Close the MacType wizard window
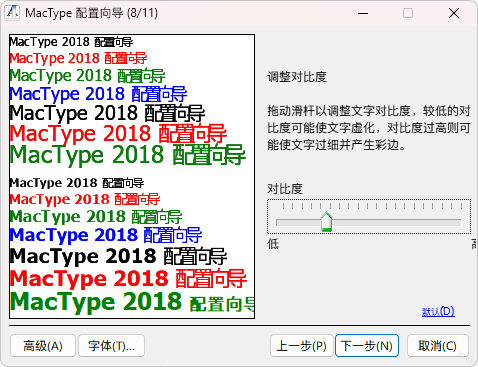 pyautogui.click(x=454, y=13)
